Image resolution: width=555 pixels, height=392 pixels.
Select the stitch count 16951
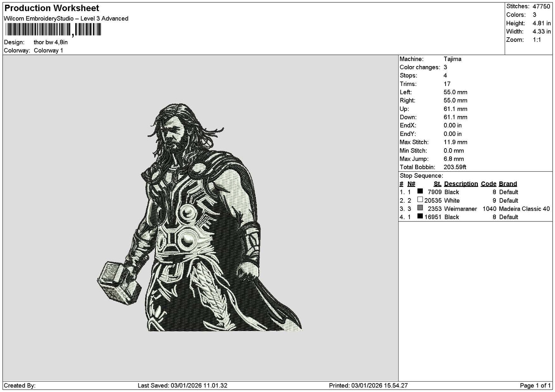click(433, 217)
